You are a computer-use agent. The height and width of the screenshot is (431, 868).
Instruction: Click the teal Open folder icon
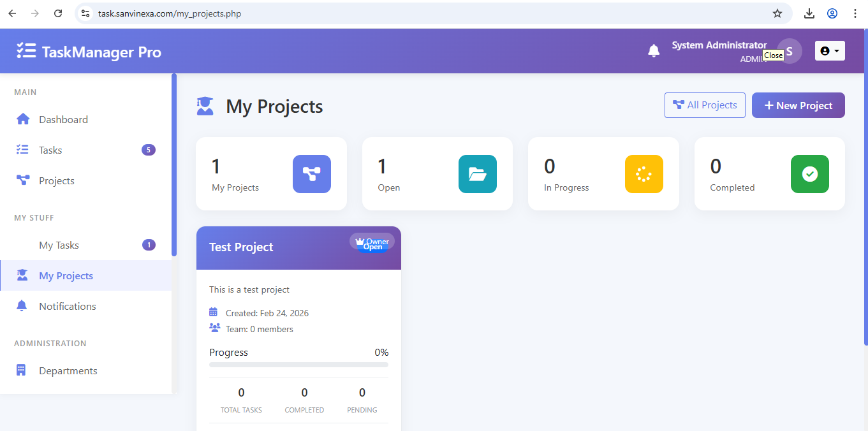pyautogui.click(x=477, y=174)
